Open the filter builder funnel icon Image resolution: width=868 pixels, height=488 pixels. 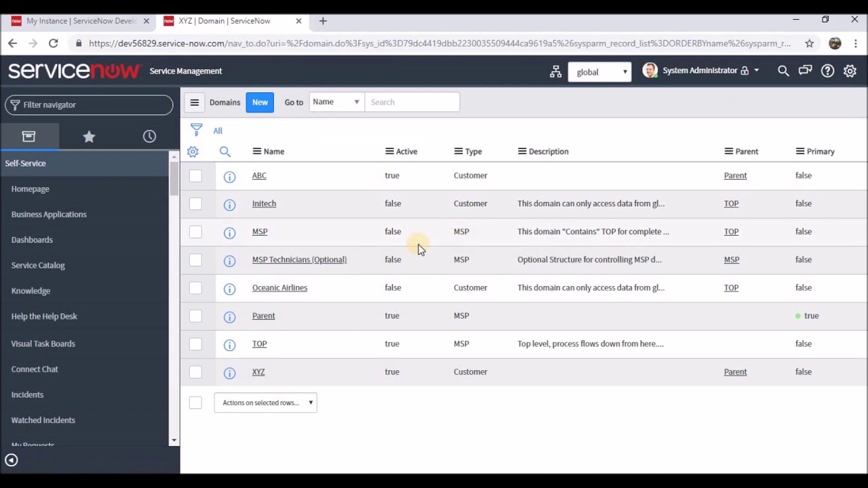pyautogui.click(x=196, y=130)
